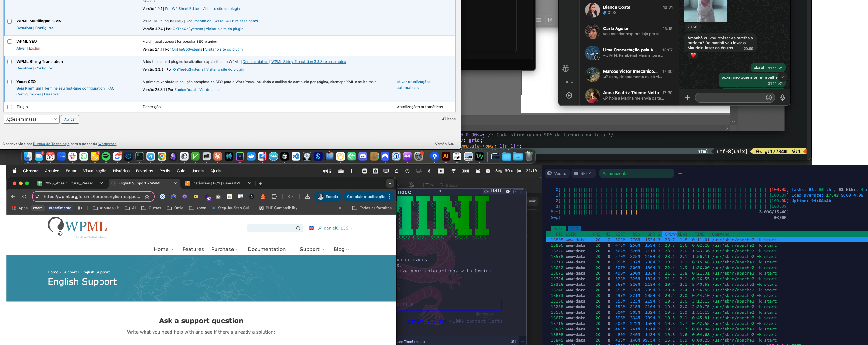Click Desativar under WPML Multilingual CMS
This screenshot has height=345, width=868.
coord(24,28)
